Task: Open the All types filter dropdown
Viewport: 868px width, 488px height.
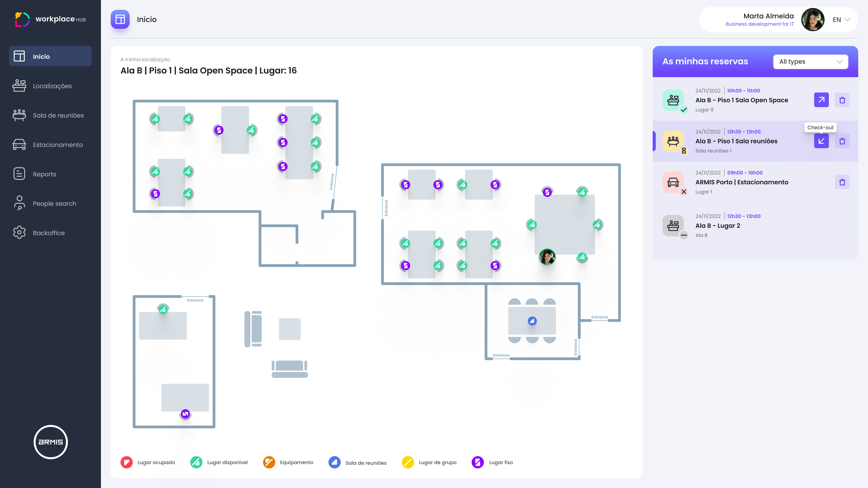Action: (x=810, y=61)
